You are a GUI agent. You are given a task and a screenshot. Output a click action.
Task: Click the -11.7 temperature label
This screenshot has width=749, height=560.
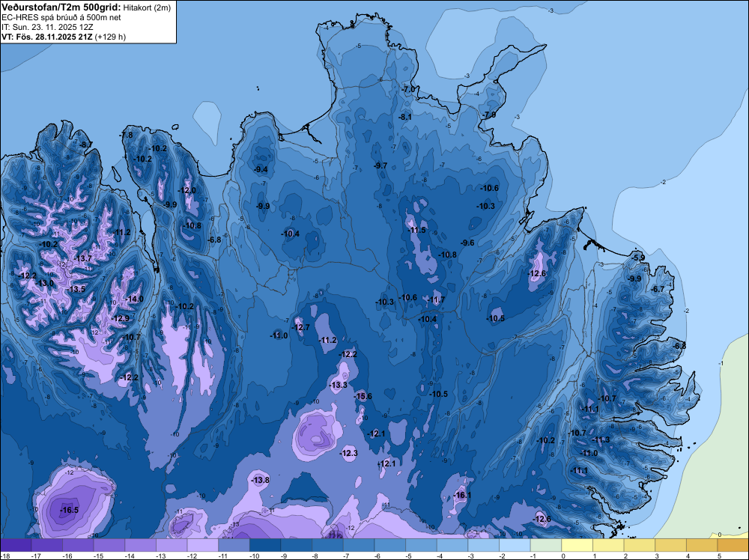[436, 299]
